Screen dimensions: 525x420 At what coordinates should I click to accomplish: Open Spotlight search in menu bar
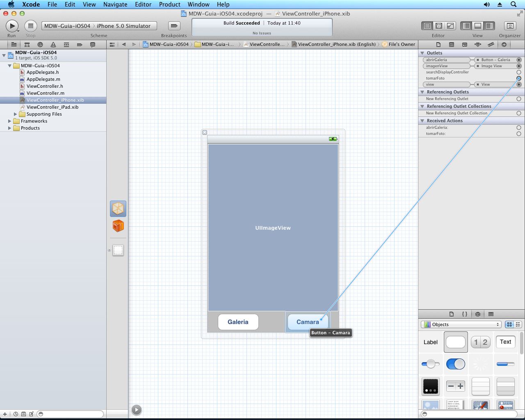click(514, 5)
